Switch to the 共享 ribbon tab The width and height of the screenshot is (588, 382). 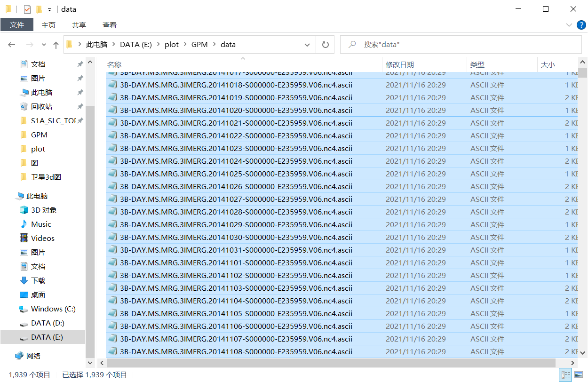[x=79, y=25]
